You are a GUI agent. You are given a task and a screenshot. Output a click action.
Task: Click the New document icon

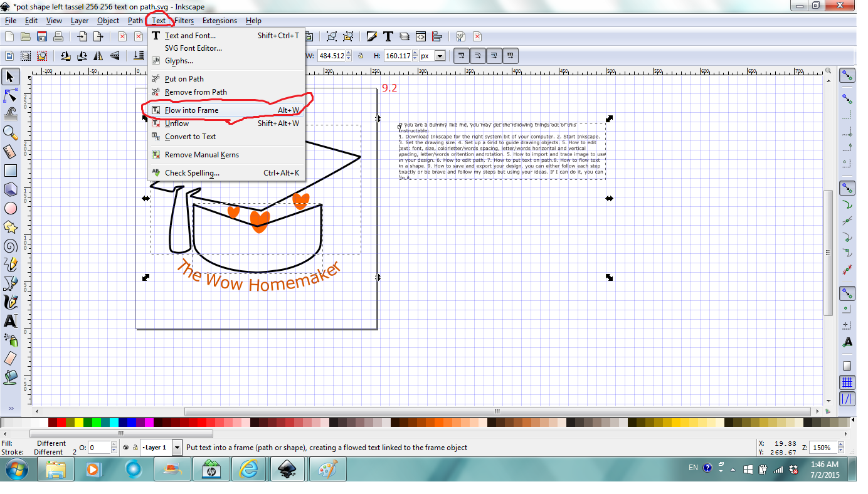(x=9, y=36)
